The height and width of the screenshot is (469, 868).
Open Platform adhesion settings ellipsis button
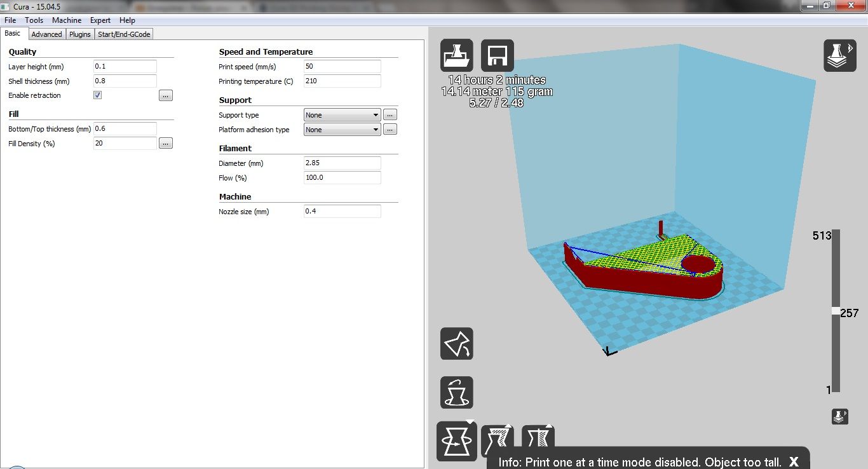[x=390, y=130]
